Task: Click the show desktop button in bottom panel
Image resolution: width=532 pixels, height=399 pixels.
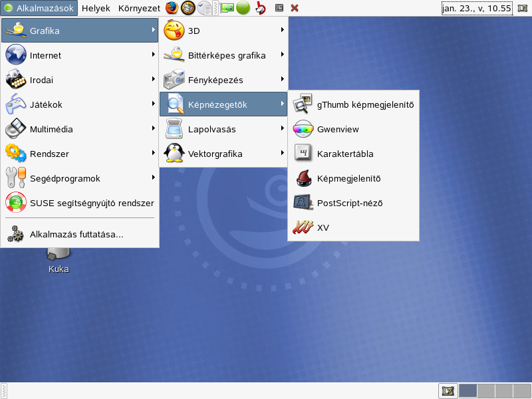Action: point(448,391)
